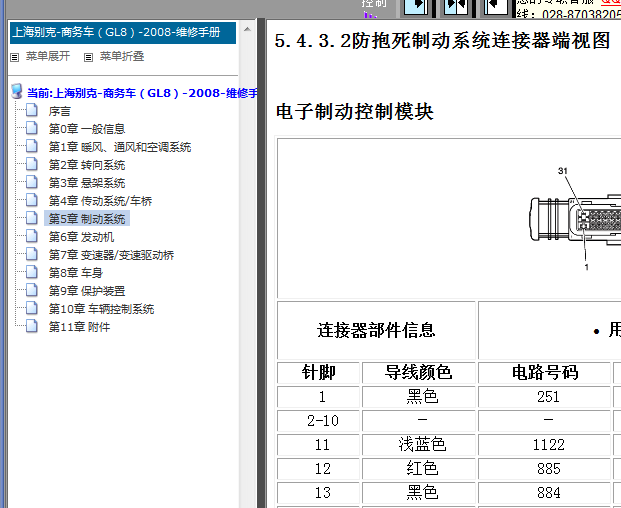This screenshot has height=508, width=621.
Task: Select the highlighted 第5章 制动系统 chapter
Action: 87,219
